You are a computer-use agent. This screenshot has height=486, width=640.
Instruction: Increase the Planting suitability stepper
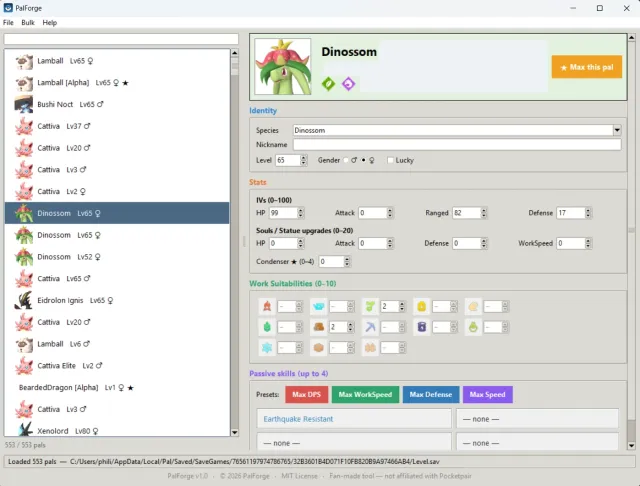[402, 304]
